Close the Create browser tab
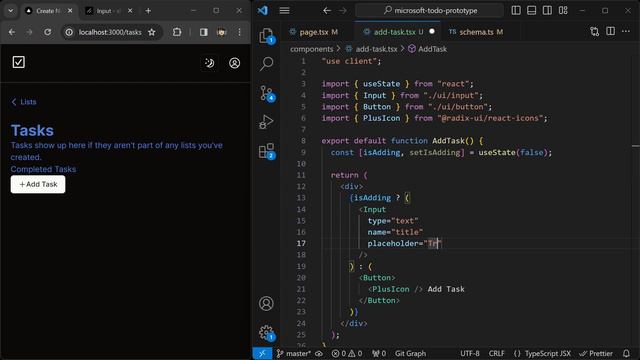 coord(70,11)
